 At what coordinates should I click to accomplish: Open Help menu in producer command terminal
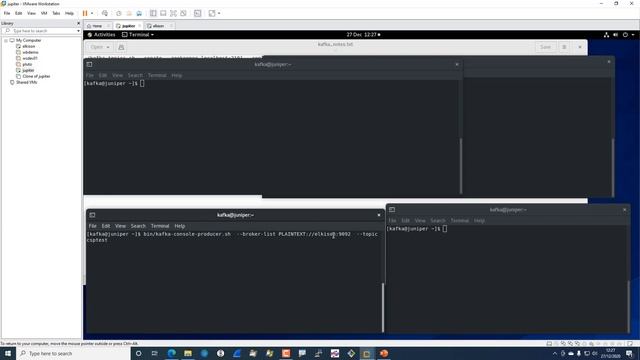180,226
